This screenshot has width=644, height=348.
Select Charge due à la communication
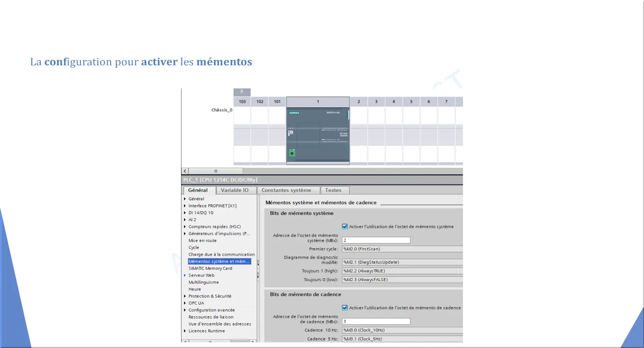coord(222,254)
